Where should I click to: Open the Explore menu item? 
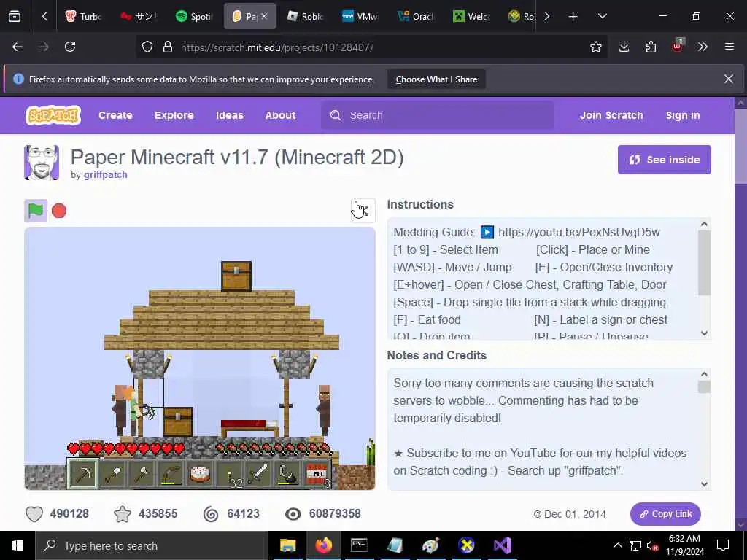coord(174,115)
